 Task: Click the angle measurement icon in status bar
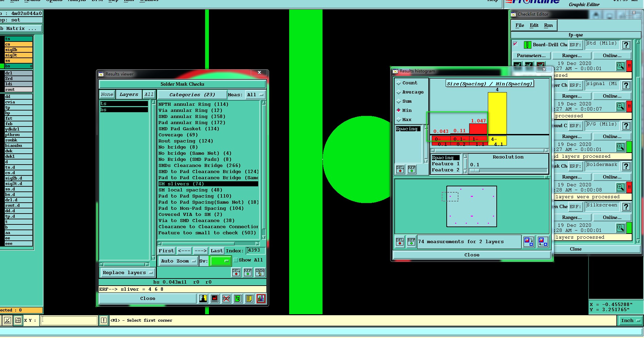click(7, 320)
